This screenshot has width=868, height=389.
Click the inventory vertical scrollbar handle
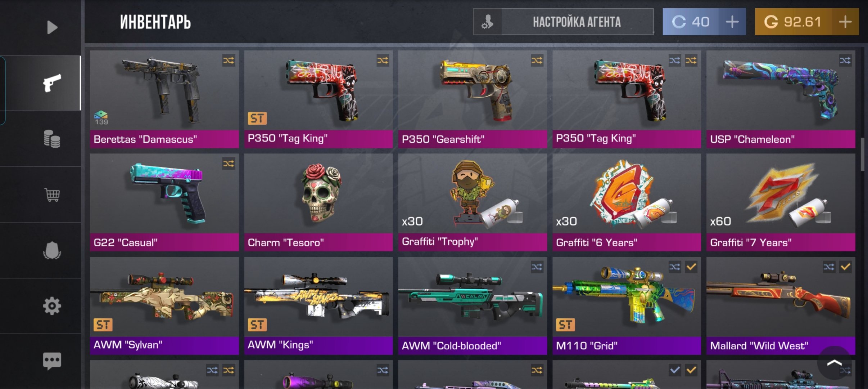point(862,155)
